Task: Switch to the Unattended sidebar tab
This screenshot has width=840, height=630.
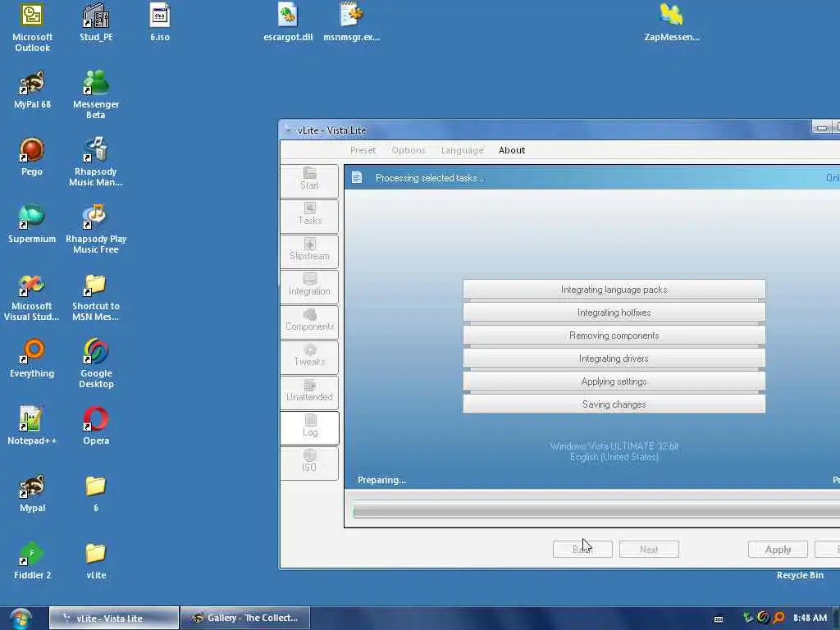Action: [x=309, y=393]
